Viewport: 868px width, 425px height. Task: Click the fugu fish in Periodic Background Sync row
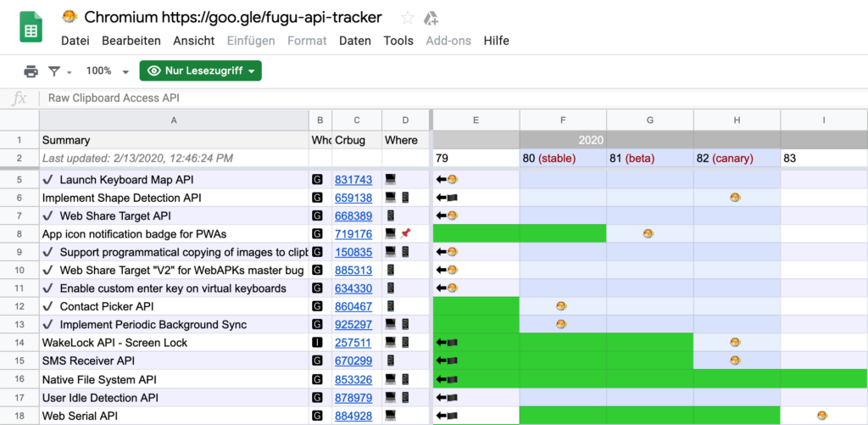pos(561,324)
